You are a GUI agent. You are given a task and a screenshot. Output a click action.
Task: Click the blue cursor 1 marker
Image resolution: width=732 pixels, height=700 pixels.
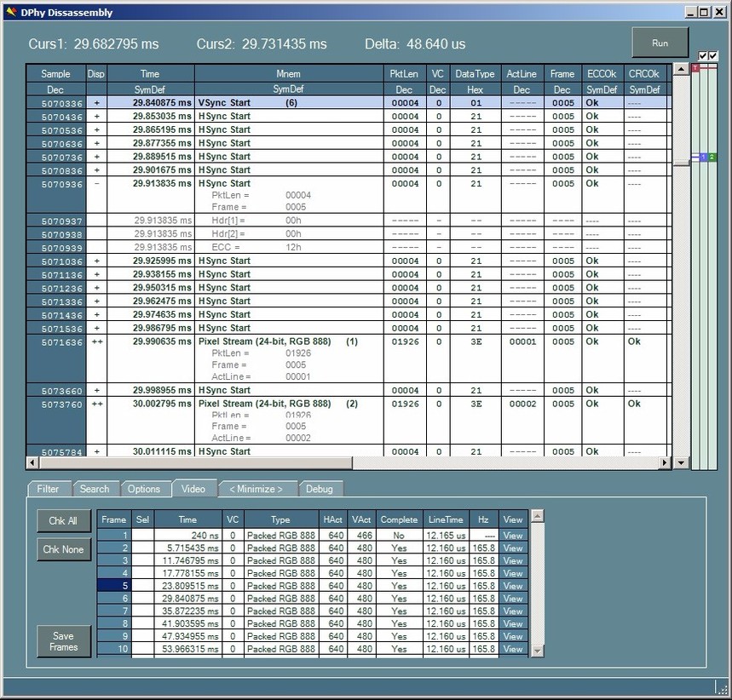coord(704,158)
